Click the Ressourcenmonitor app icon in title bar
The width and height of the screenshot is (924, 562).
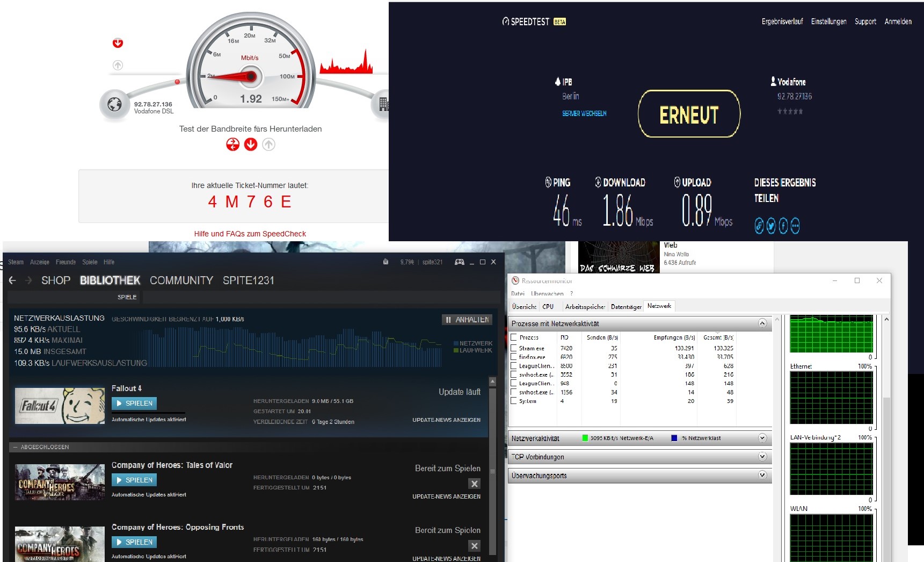515,280
